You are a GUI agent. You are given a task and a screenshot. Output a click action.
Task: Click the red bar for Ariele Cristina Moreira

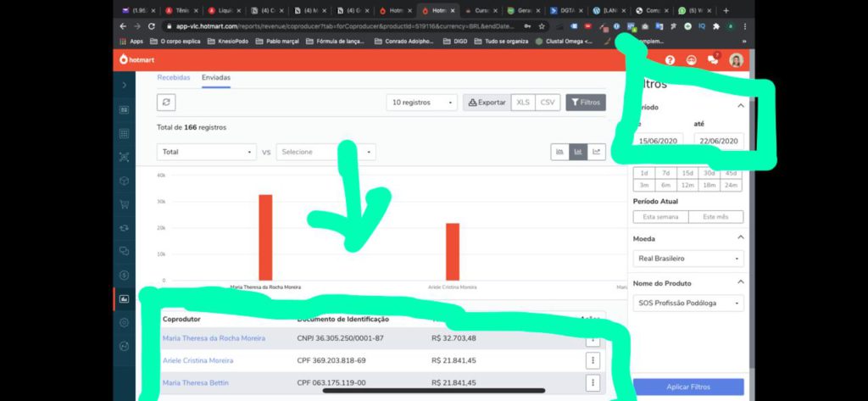pyautogui.click(x=453, y=252)
